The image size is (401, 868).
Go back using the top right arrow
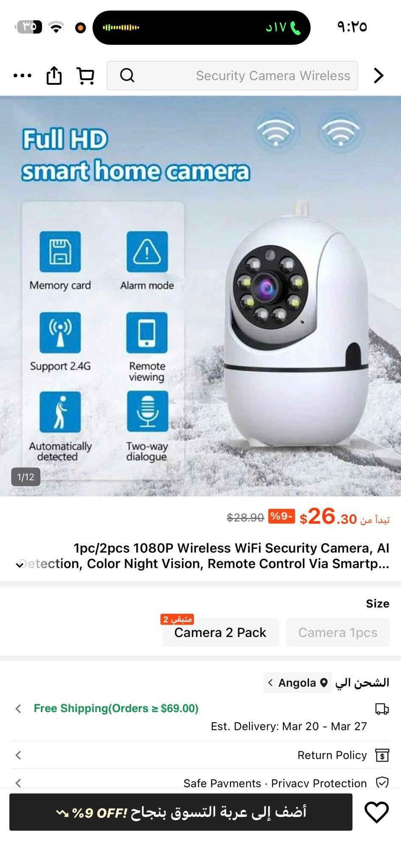coord(379,75)
